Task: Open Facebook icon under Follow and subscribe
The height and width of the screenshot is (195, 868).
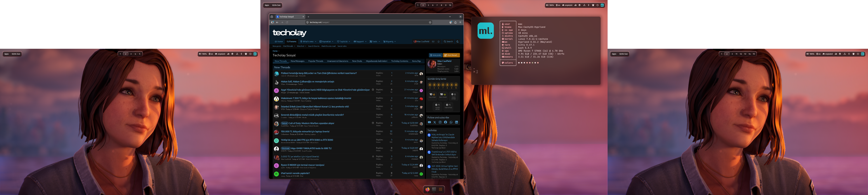Action: pos(446,122)
